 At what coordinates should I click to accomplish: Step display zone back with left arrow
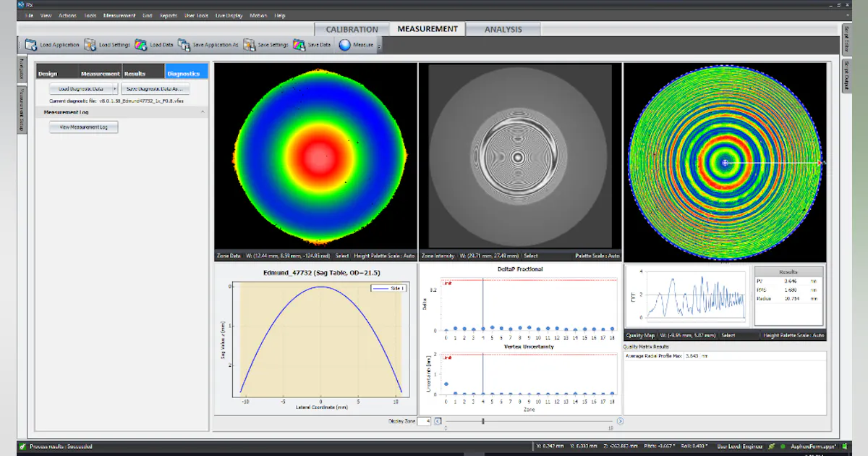tap(438, 421)
